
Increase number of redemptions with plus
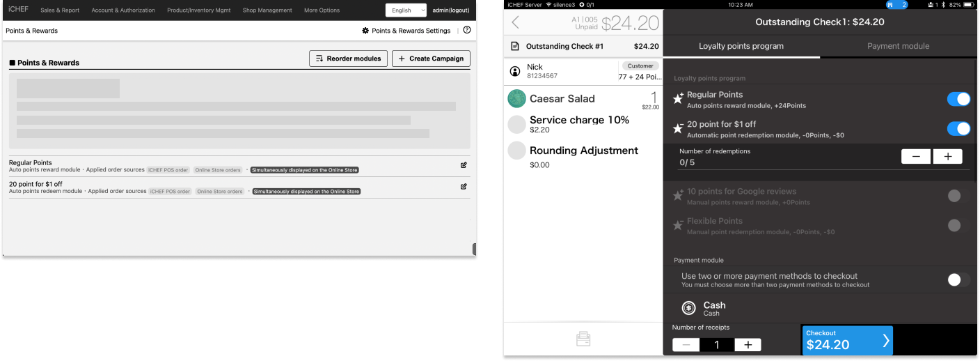(x=947, y=157)
